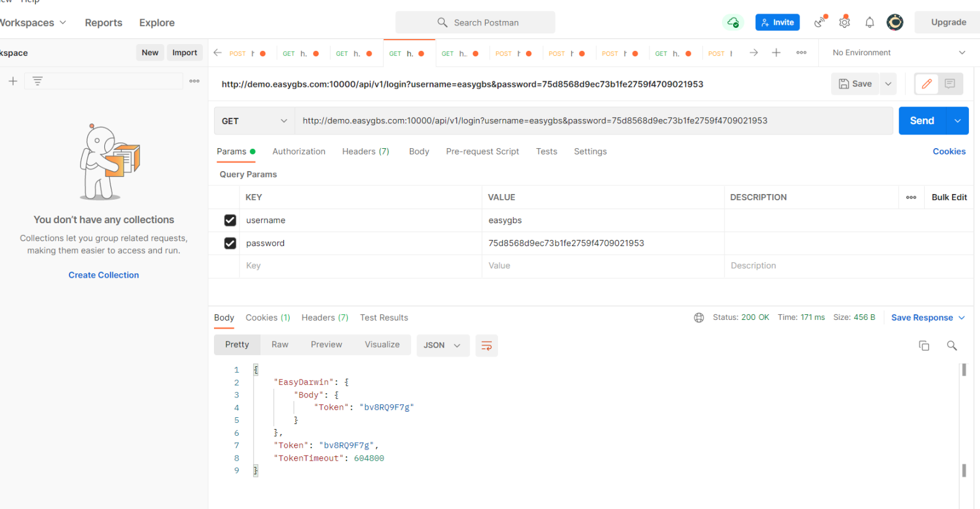The height and width of the screenshot is (509, 980).
Task: Open the request Headers (7) tab
Action: click(x=366, y=151)
